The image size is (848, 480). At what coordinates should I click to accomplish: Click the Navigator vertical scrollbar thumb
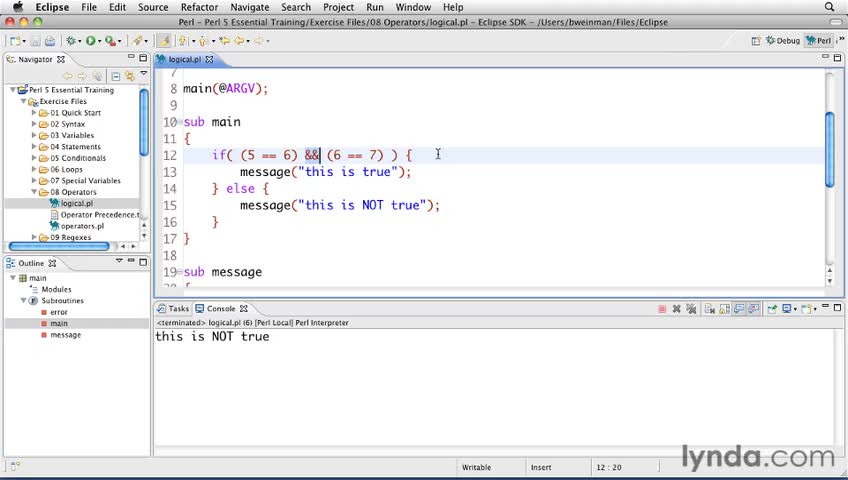coord(144,122)
